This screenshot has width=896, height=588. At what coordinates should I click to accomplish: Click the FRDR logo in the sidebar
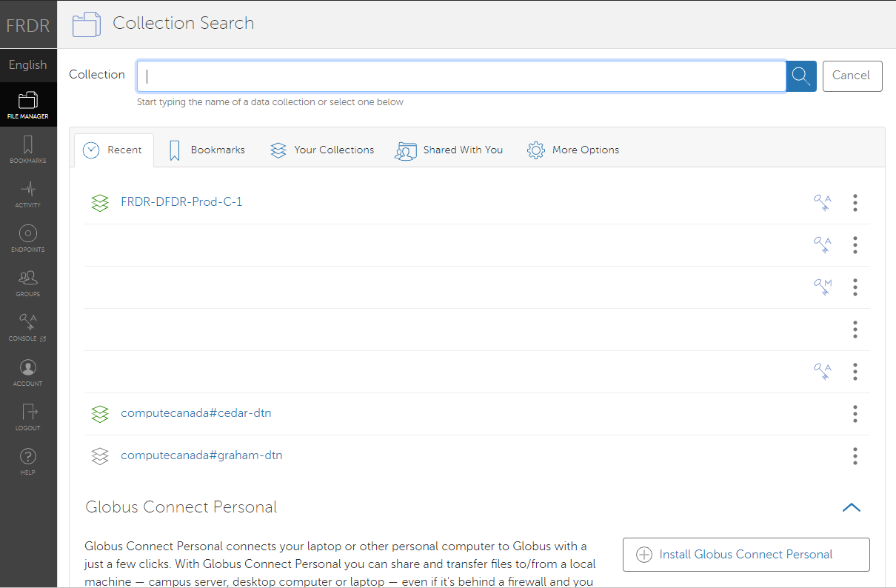pos(28,25)
